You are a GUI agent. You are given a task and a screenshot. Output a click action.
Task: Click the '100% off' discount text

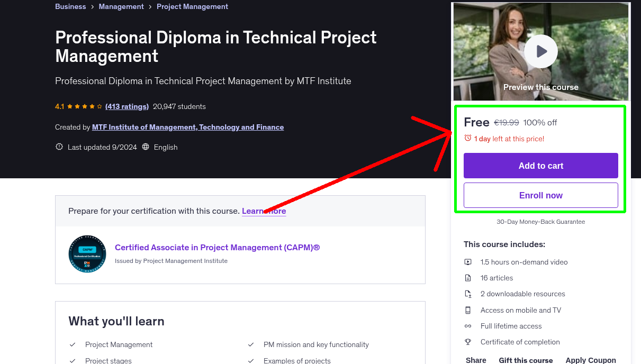(540, 122)
